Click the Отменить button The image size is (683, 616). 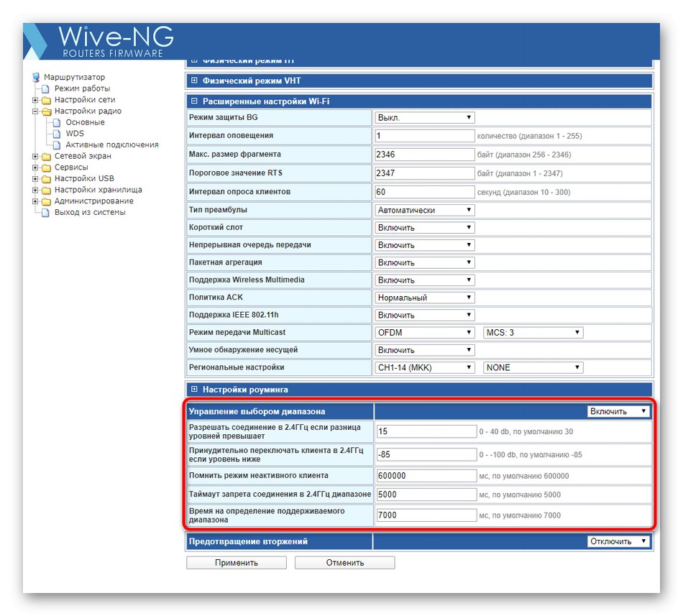click(345, 563)
